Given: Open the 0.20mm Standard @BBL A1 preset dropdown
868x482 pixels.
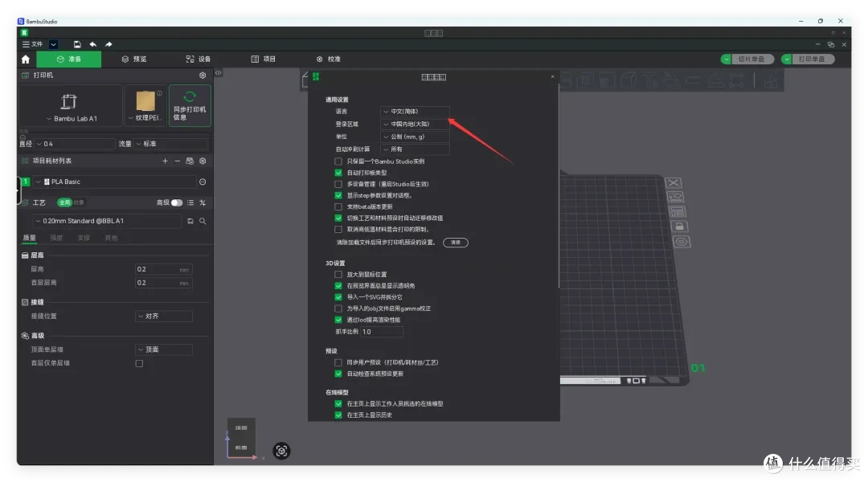Looking at the screenshot, I should click(x=107, y=221).
